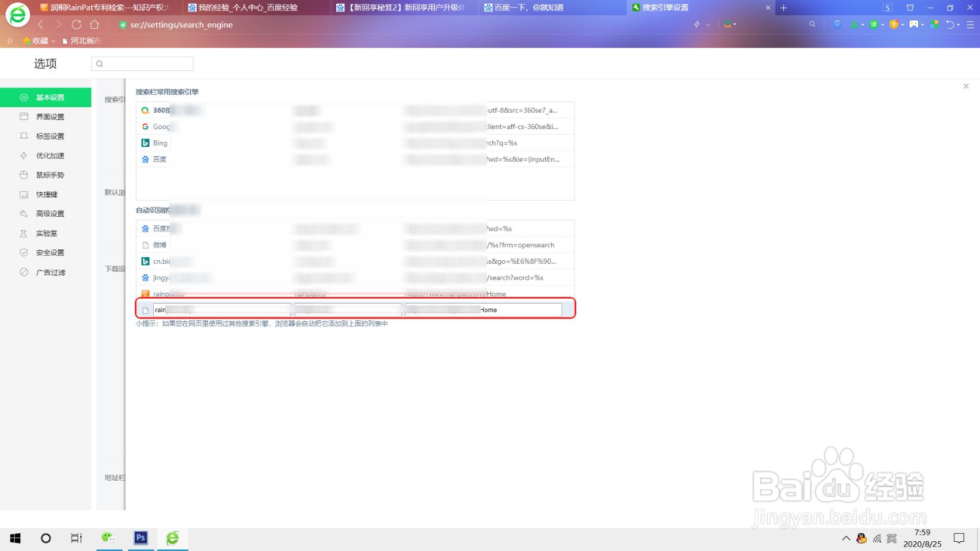This screenshot has height=551, width=980.
Task: Open 快捷键 in settings sidebar
Action: (45, 195)
